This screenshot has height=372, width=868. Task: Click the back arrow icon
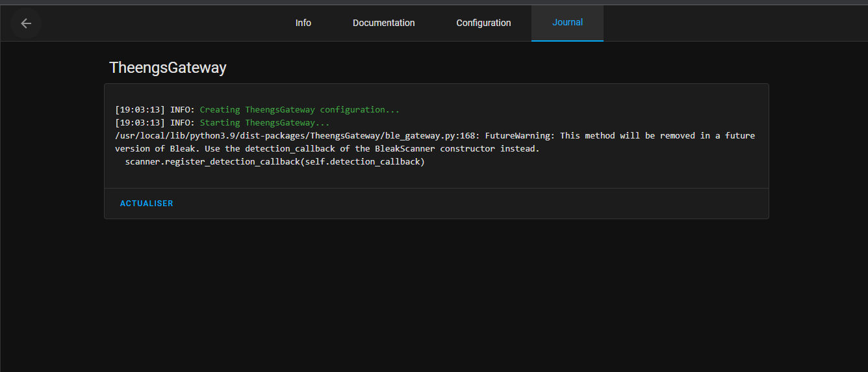coord(26,23)
